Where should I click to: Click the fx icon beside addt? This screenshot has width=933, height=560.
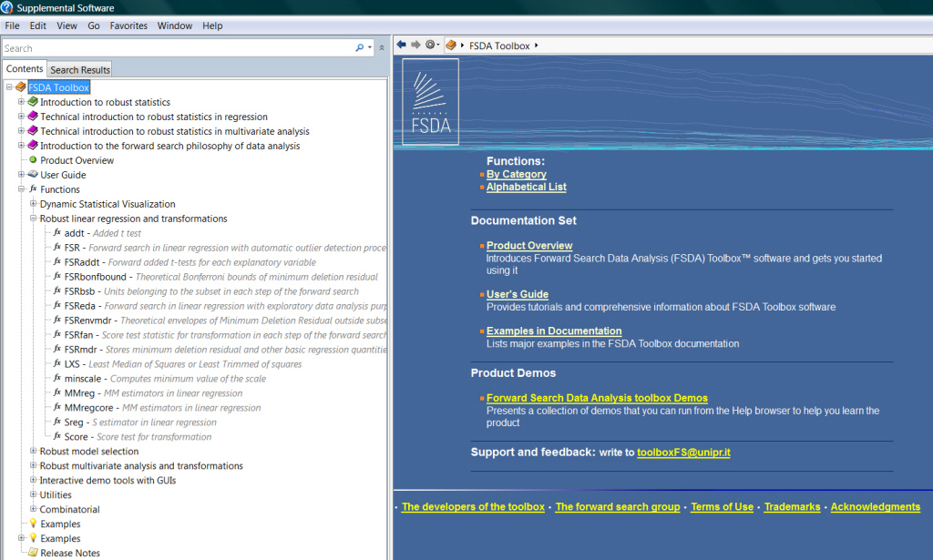(57, 232)
